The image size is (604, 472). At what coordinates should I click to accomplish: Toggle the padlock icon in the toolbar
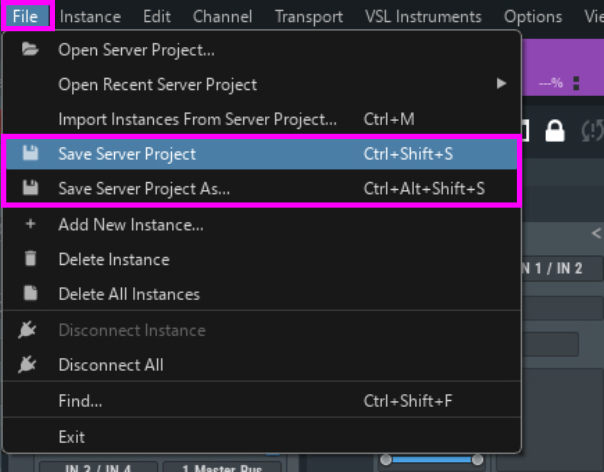tap(554, 131)
